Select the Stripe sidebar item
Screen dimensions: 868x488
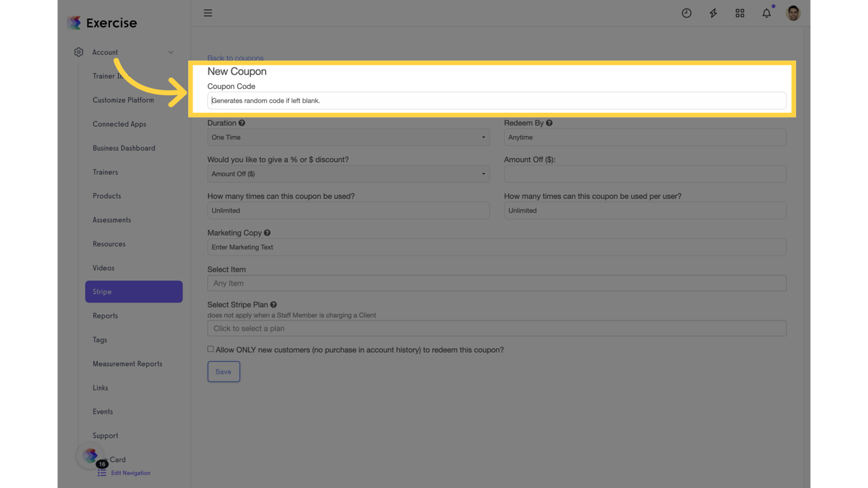point(133,292)
